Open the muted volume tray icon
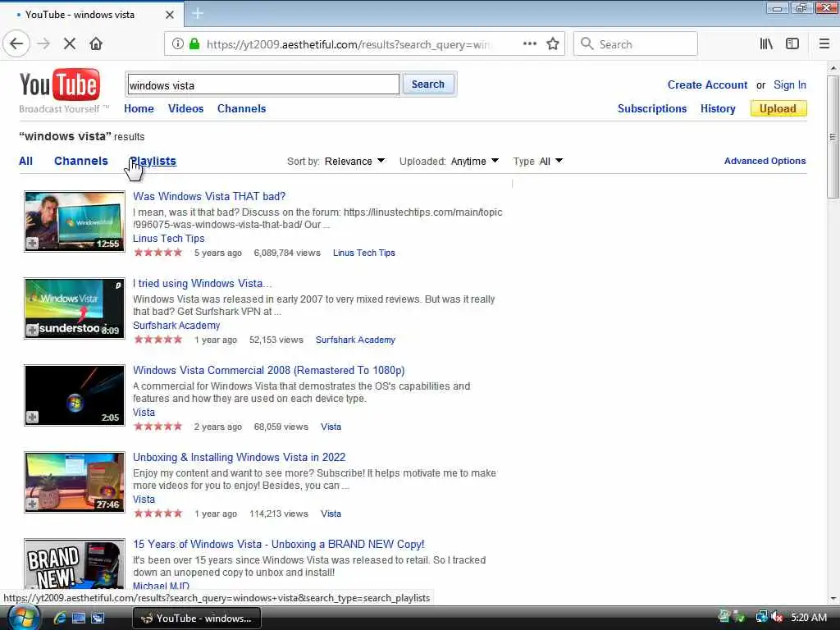The image size is (840, 630). point(778,617)
